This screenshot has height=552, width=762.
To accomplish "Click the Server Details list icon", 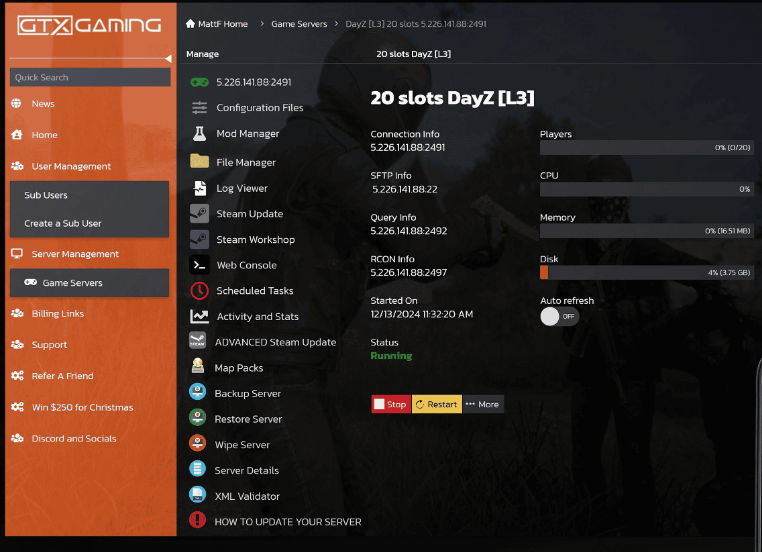I will click(197, 468).
